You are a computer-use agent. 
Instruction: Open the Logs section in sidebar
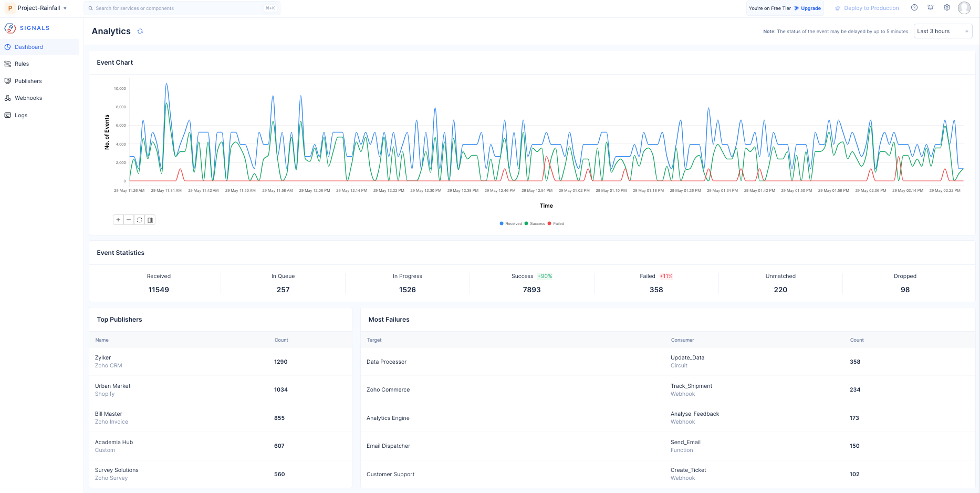(x=21, y=115)
